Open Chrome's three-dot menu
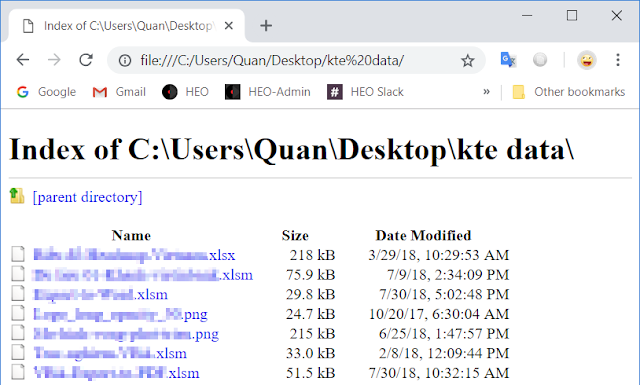640x385 pixels. pos(618,60)
